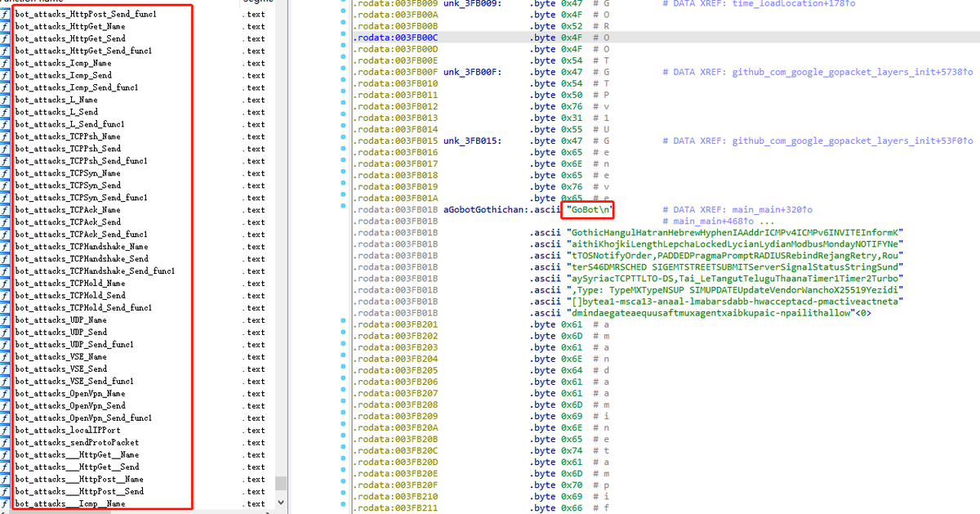Click function icon beside bot_attacks_OpenVpn_Send_func1
Image resolution: width=980 pixels, height=514 pixels.
6,418
